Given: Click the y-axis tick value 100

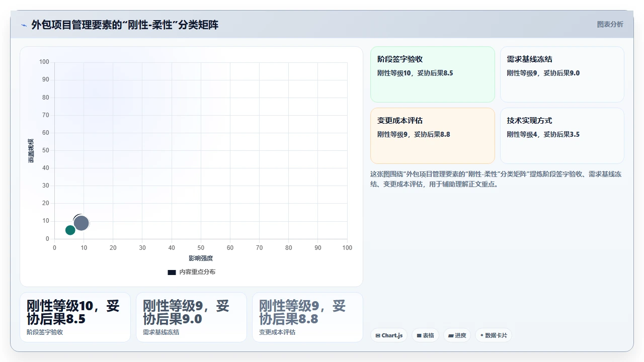Looking at the screenshot, I should pos(44,62).
